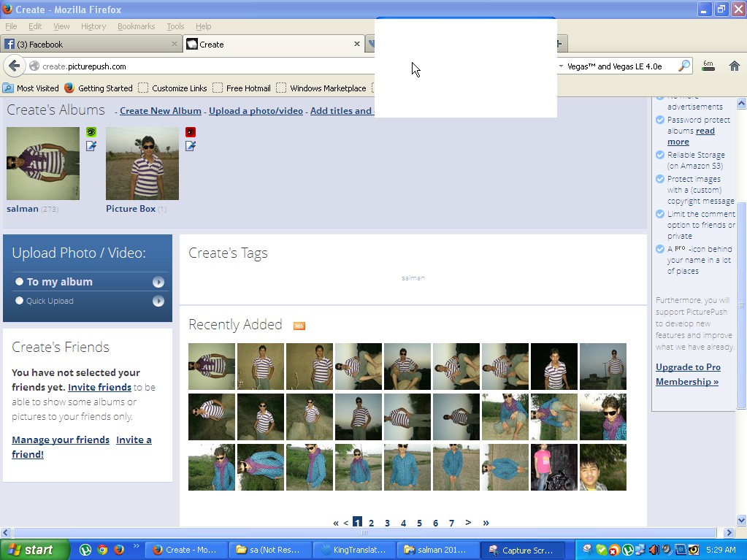747x560 pixels.
Task: Click the orange RSS icon beside Recently Added
Action: (299, 326)
